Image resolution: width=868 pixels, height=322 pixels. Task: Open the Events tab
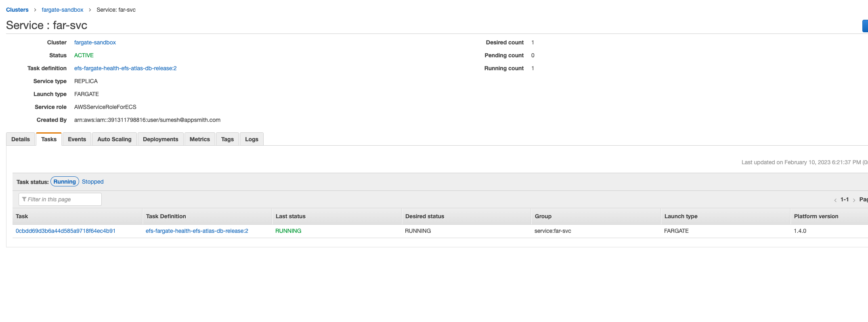77,139
